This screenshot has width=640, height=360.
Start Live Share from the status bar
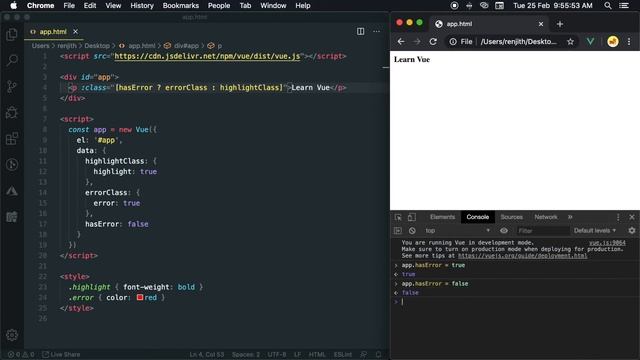pyautogui.click(x=61, y=355)
